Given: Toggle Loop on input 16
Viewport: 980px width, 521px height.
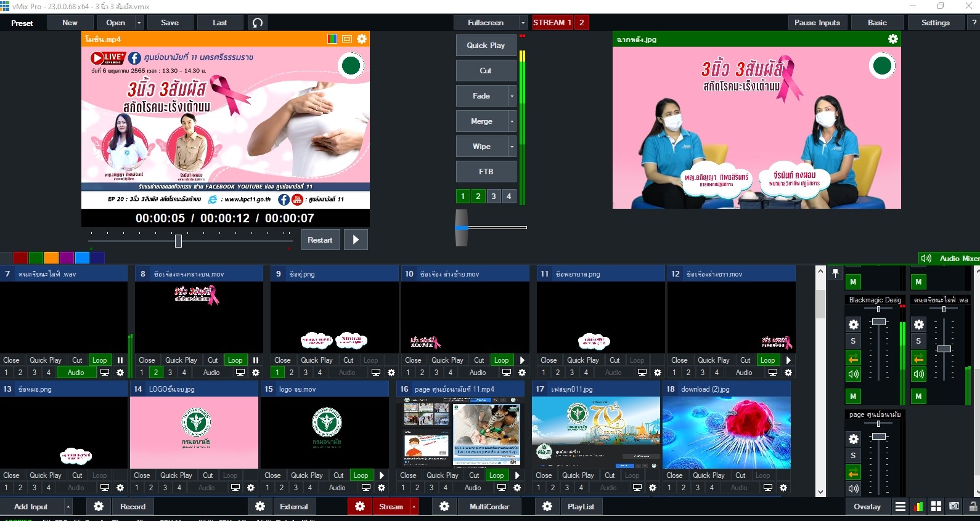Looking at the screenshot, I should [x=496, y=475].
